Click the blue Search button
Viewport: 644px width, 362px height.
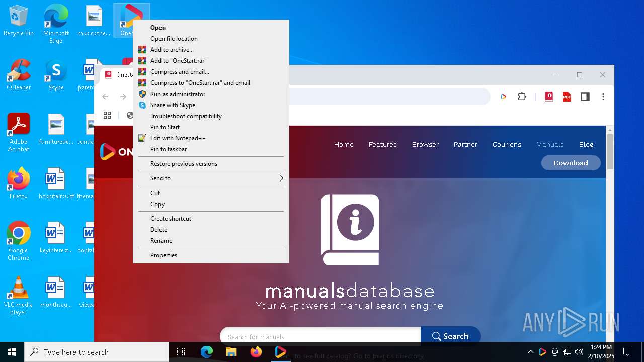(x=450, y=336)
